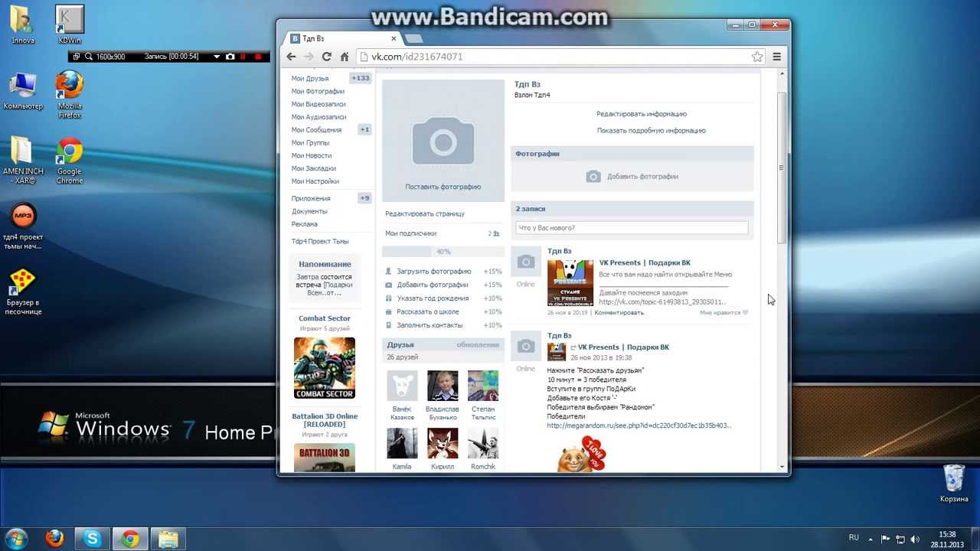Click the +1 messages counter badge
Screen dimensions: 980x551
(x=364, y=129)
